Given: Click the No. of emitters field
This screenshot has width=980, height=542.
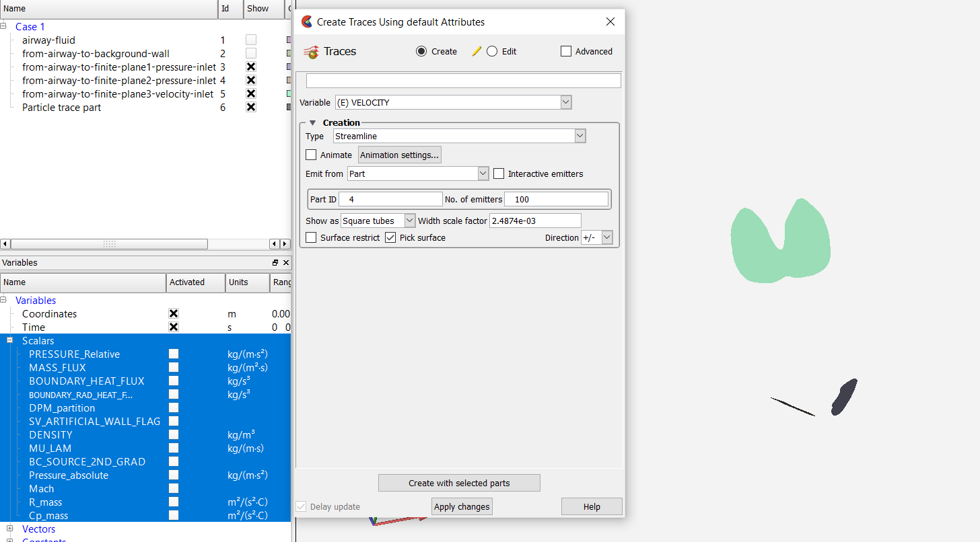Looking at the screenshot, I should (556, 199).
